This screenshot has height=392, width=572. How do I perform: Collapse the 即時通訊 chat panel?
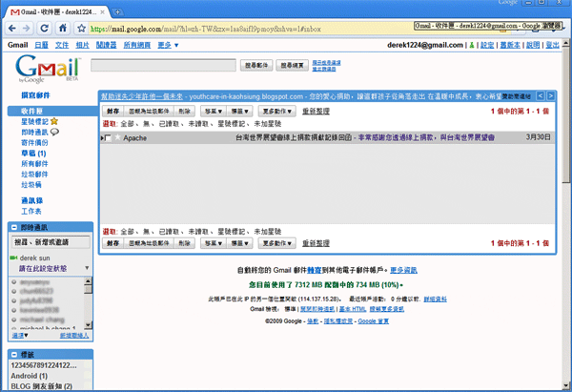[14, 227]
